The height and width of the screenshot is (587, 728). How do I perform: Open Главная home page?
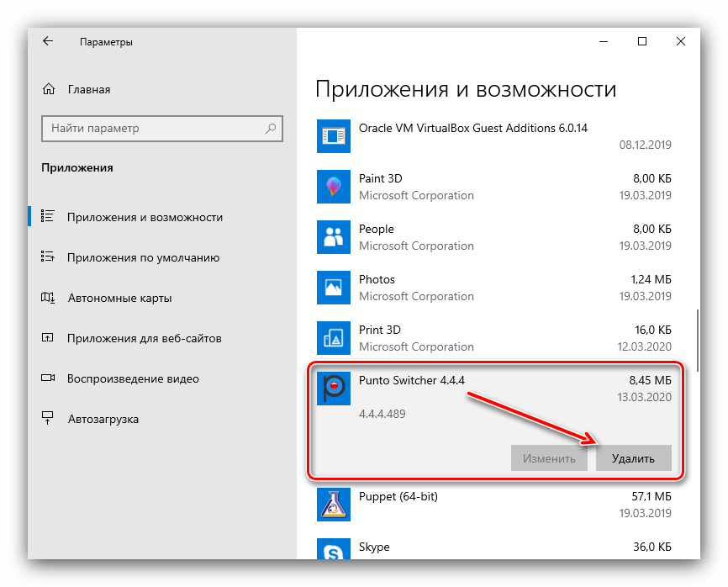(x=88, y=89)
